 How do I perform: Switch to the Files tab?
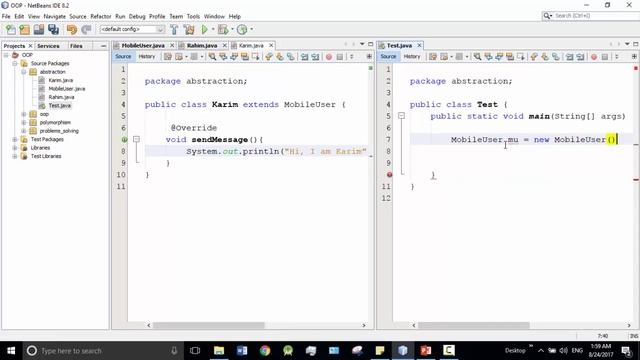coord(76,46)
